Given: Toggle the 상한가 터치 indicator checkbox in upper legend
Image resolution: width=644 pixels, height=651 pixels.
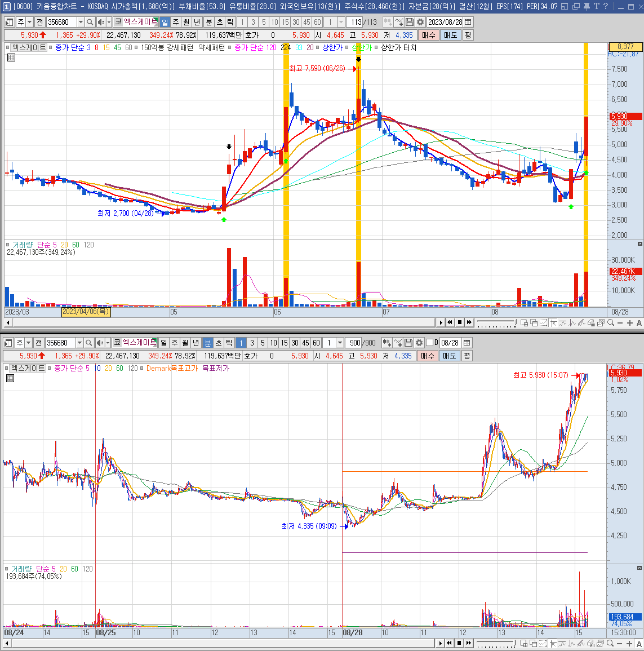Looking at the screenshot, I should [x=376, y=48].
